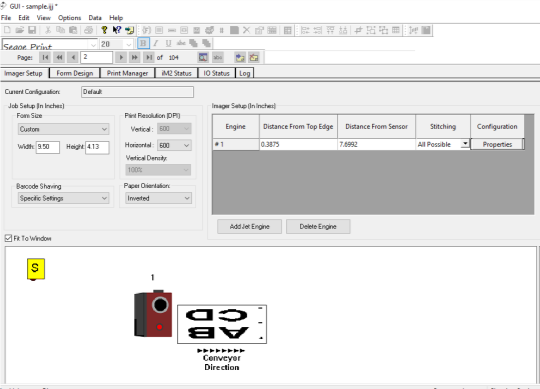Click the solid gray rectangle tool icon
Image resolution: width=540 pixels, height=389 pixels.
[x=234, y=30]
